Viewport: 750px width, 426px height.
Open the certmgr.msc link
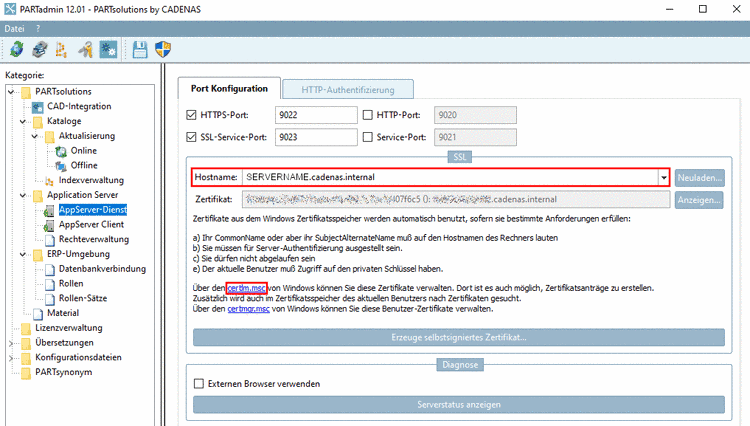(x=248, y=309)
